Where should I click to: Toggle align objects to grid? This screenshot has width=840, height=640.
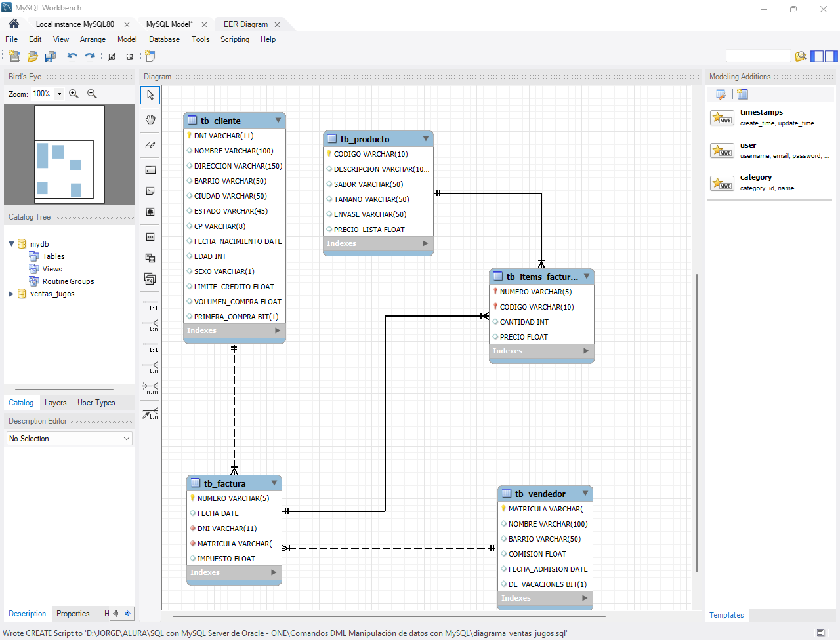click(x=129, y=56)
